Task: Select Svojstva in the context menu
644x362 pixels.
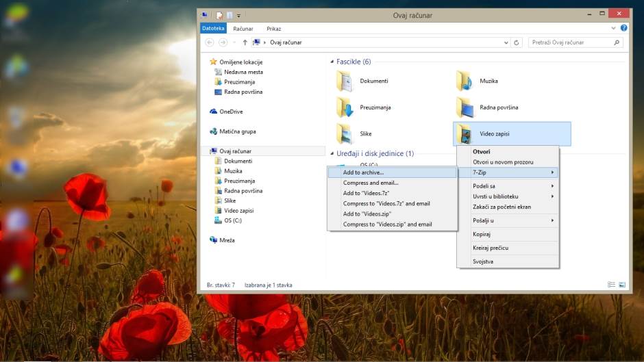Action: point(483,261)
